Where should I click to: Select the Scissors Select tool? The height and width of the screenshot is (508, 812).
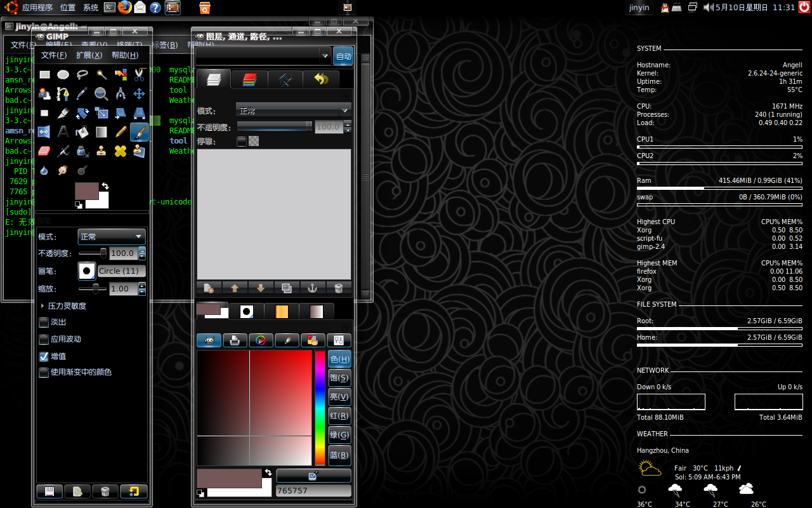(x=140, y=74)
